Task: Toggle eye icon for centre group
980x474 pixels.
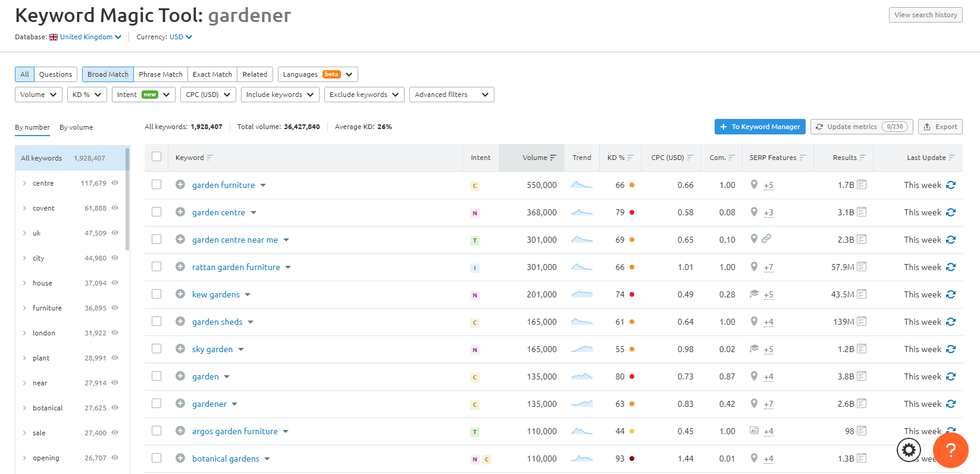Action: point(115,183)
